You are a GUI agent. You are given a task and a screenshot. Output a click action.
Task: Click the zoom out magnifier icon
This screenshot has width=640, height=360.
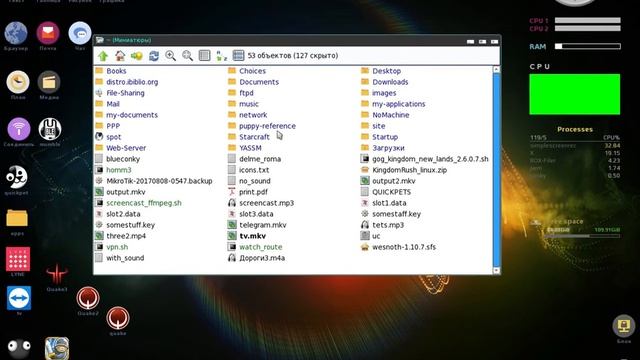pyautogui.click(x=187, y=56)
